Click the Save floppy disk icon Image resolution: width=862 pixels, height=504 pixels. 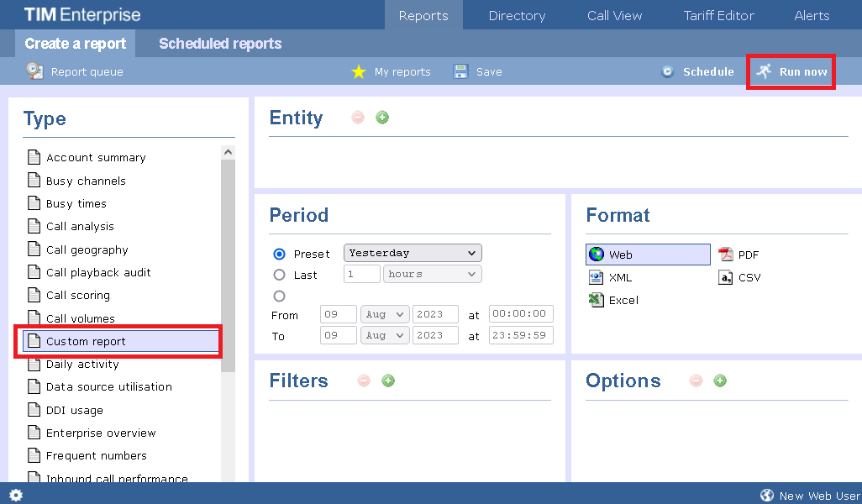[x=460, y=71]
